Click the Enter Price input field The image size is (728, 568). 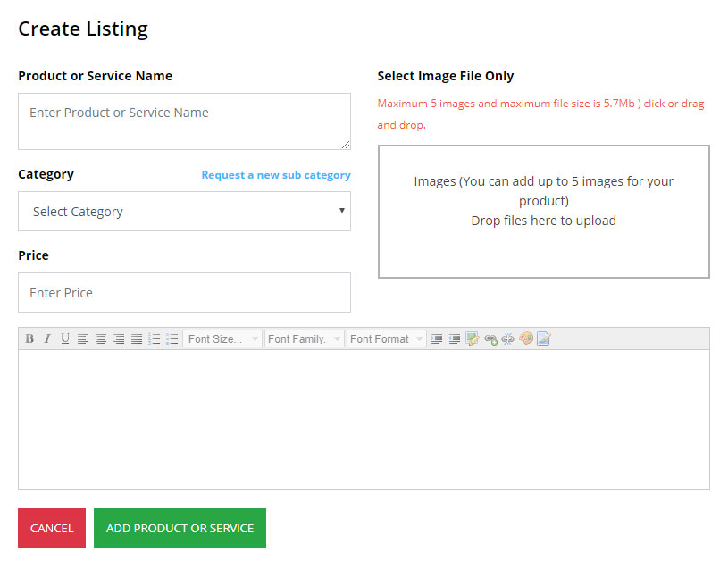pos(184,293)
